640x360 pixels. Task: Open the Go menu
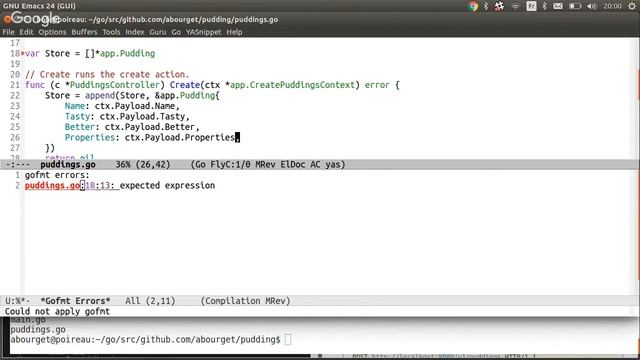click(176, 32)
